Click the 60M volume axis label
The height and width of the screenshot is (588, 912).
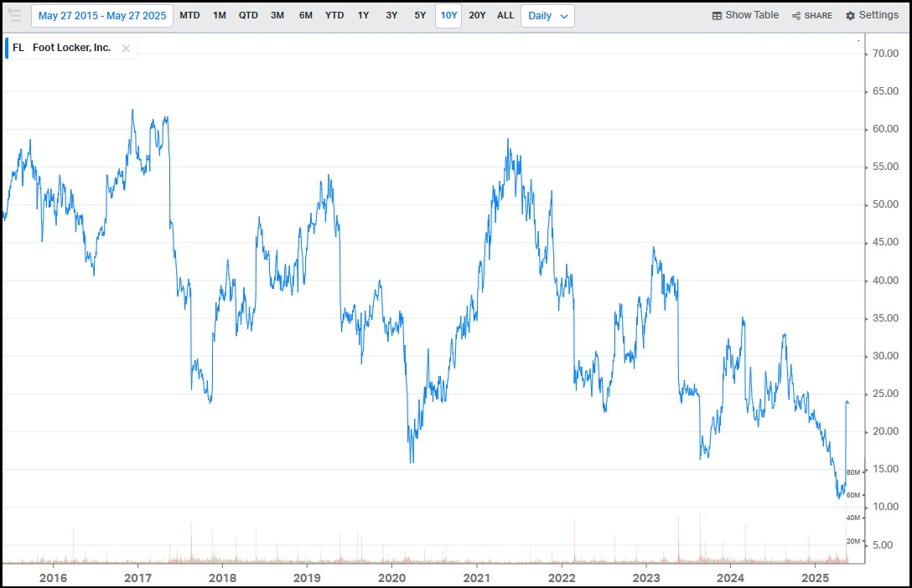click(853, 495)
